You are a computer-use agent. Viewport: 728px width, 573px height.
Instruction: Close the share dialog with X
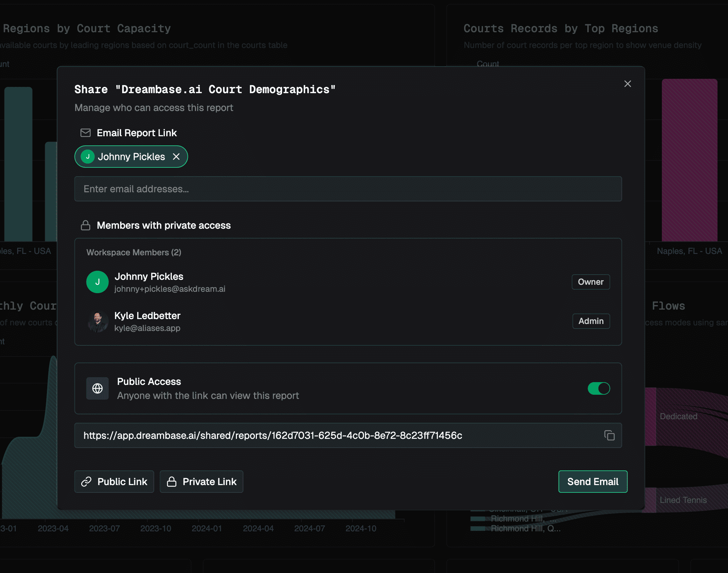[x=628, y=84]
